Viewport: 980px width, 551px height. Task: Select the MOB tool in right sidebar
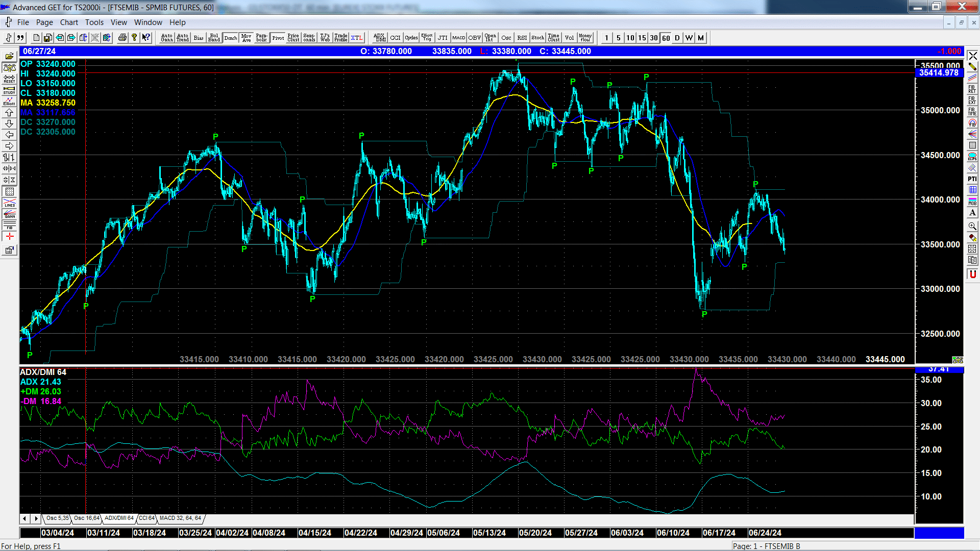972,201
